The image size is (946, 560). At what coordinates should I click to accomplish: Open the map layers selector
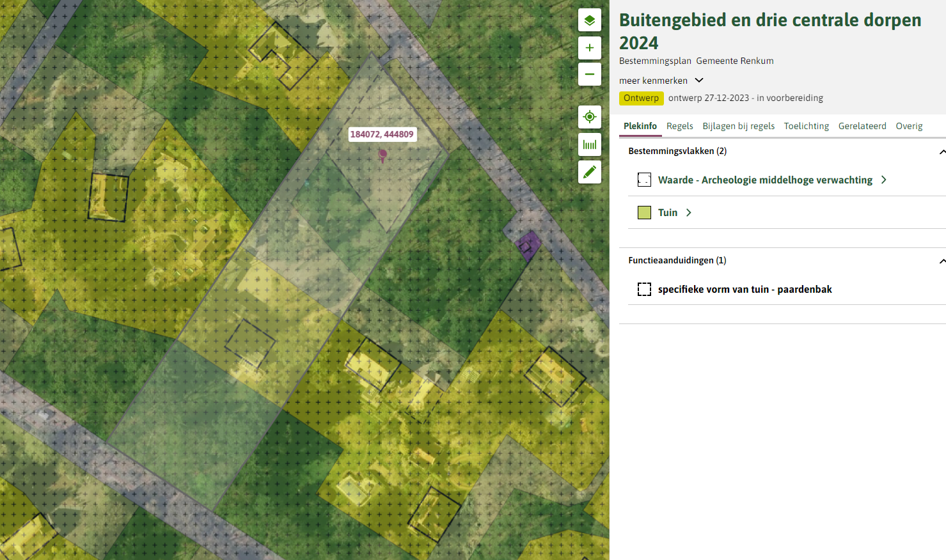[589, 20]
